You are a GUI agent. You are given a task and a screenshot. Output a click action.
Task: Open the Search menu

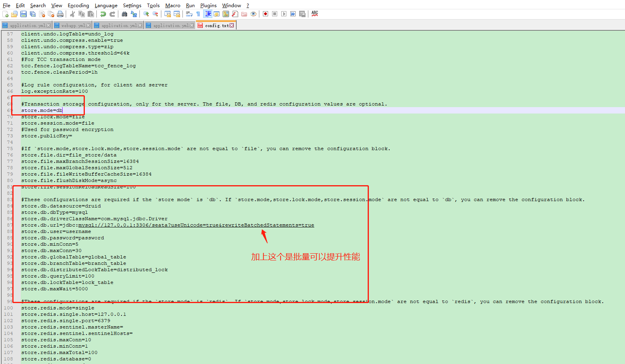click(x=38, y=6)
